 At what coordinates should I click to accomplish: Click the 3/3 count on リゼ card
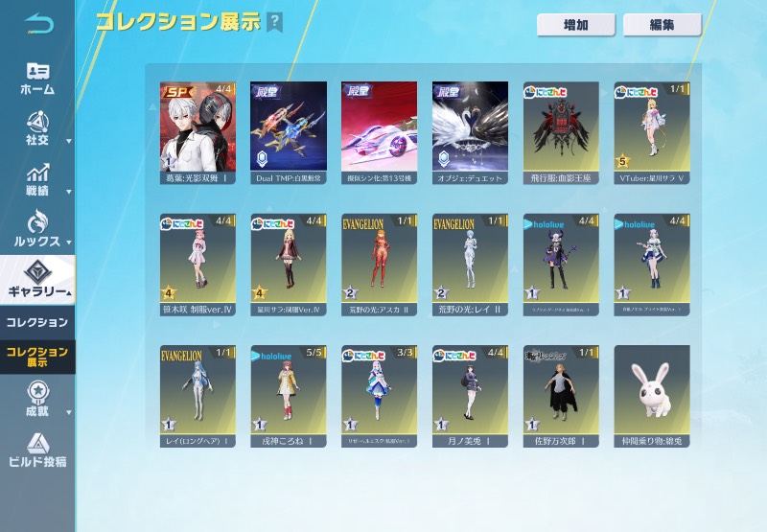[x=405, y=352]
